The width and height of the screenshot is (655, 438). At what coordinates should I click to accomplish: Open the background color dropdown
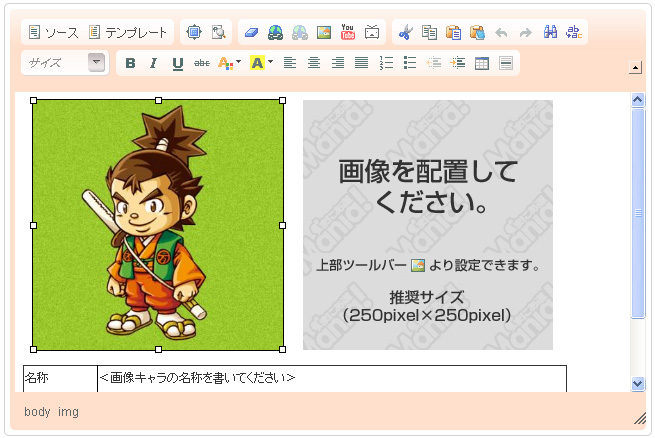point(270,64)
